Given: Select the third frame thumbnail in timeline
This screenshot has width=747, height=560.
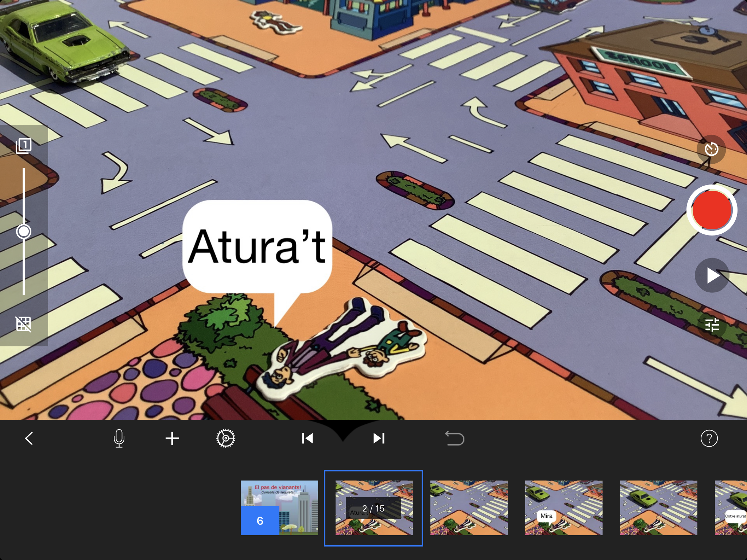Looking at the screenshot, I should tap(469, 507).
